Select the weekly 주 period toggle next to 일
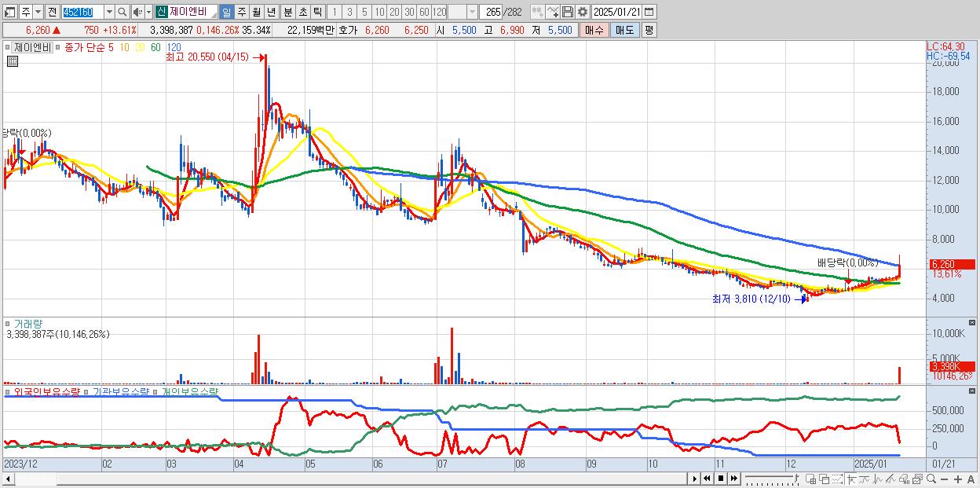The image size is (980, 488). click(241, 12)
